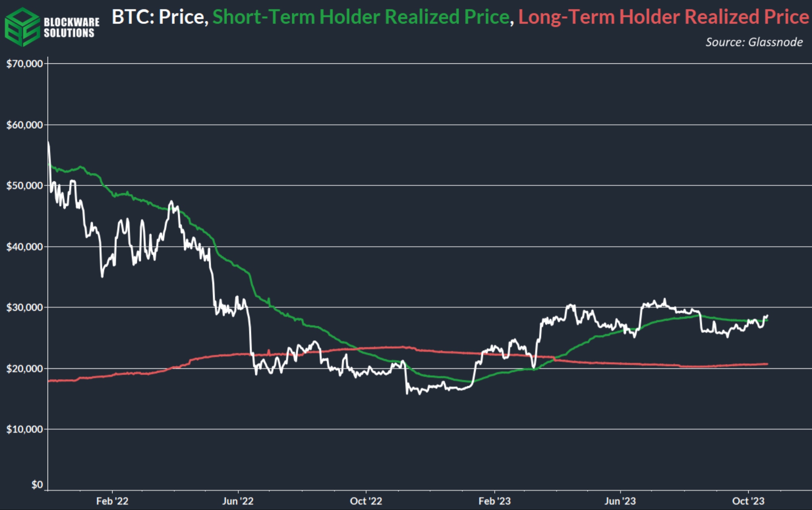Click the Oct '23 date label
Screen dimensions: 812x510
tap(748, 501)
